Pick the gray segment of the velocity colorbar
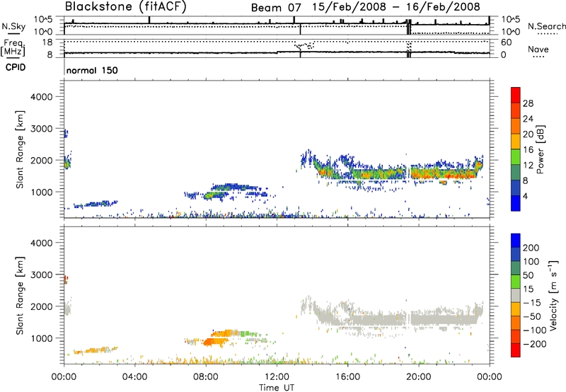 [x=516, y=295]
